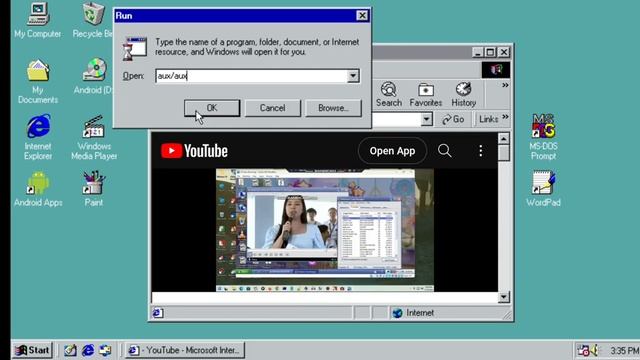Select the MS-DOS Prompt shortcut
This screenshot has width=640, height=360.
tap(543, 137)
